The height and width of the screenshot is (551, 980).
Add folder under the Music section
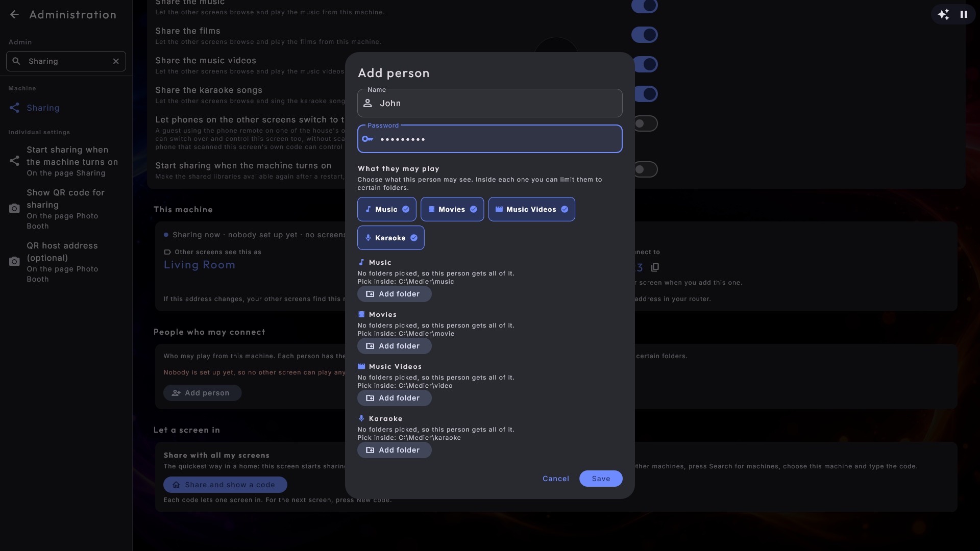tap(395, 294)
